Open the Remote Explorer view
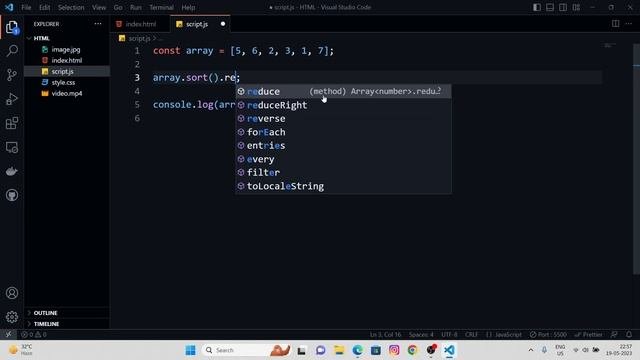Viewport: 640px width, 360px height. (12, 147)
